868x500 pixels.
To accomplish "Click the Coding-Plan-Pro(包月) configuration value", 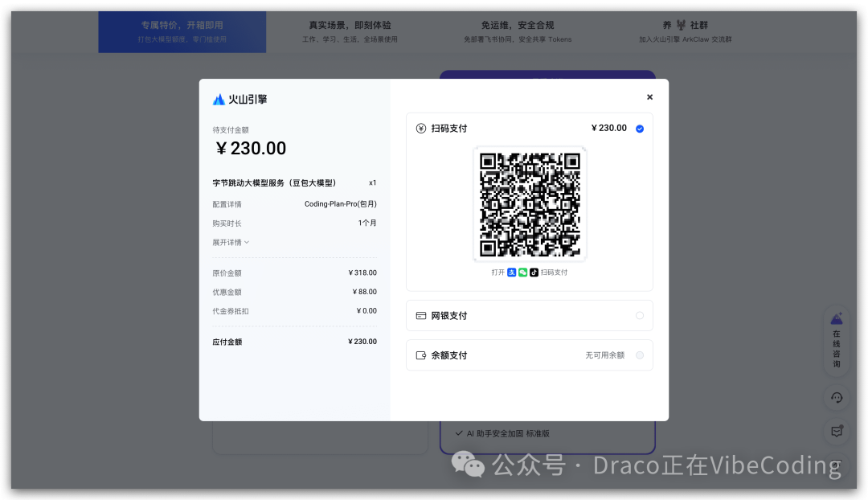I will (341, 204).
